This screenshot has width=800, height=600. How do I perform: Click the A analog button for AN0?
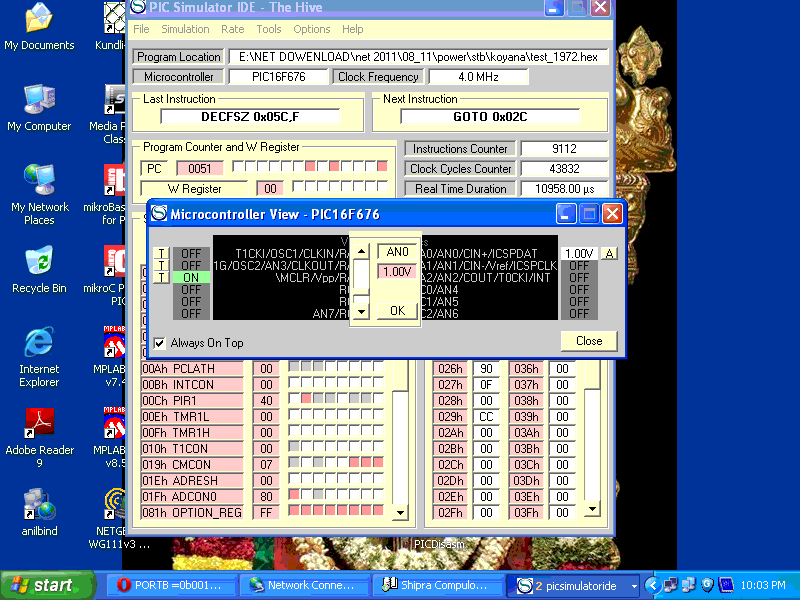coord(609,254)
